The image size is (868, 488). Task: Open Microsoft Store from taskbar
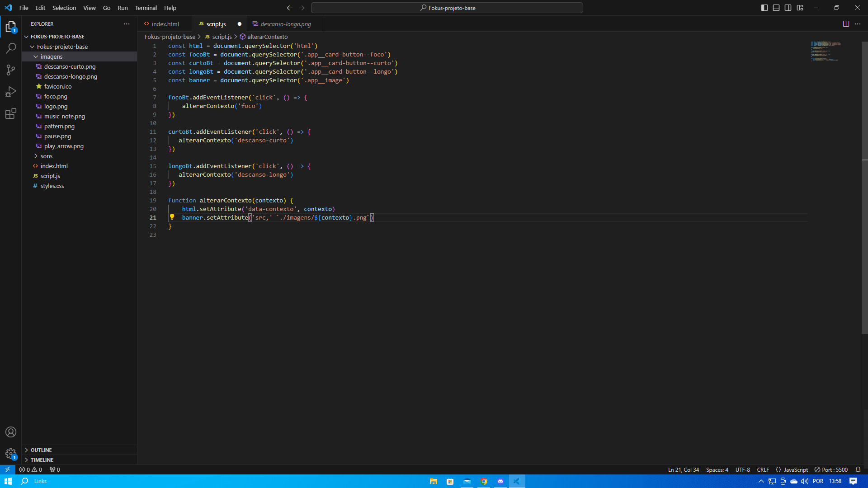point(450,481)
